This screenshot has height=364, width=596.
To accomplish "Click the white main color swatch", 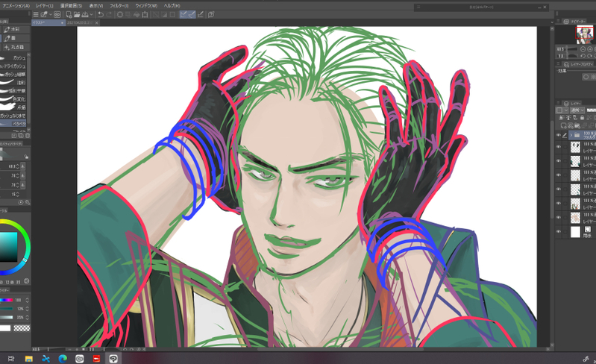I will [x=5, y=328].
